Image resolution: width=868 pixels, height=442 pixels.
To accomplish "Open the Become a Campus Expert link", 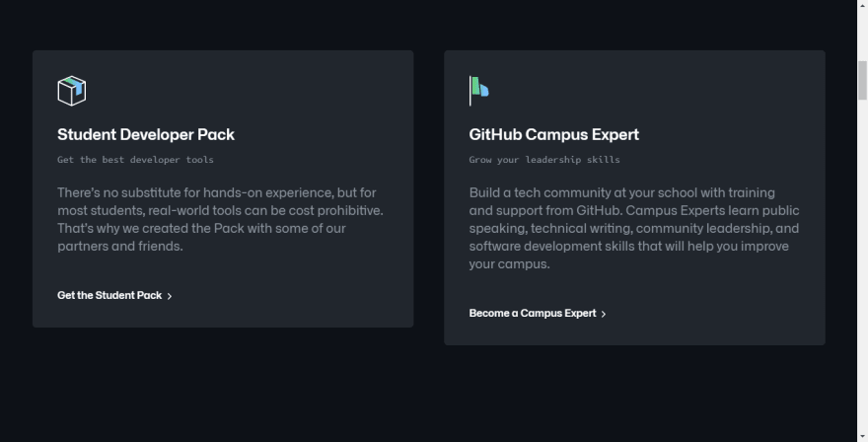I will [x=538, y=313].
